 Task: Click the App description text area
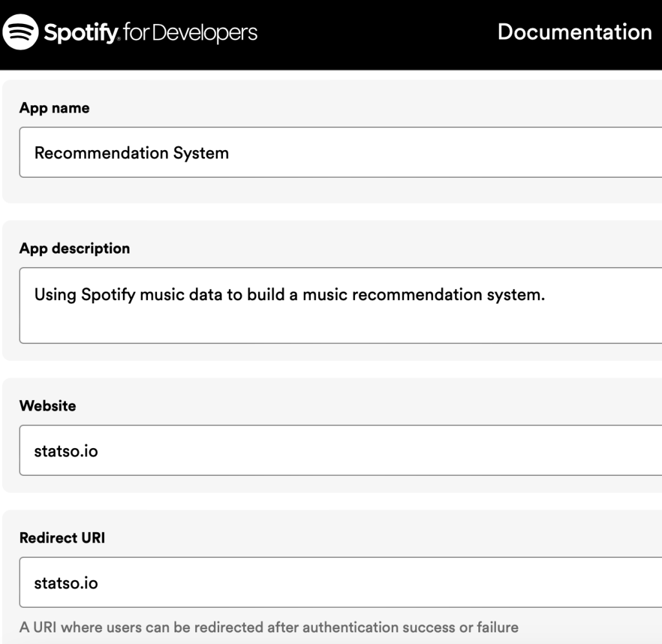click(x=341, y=305)
